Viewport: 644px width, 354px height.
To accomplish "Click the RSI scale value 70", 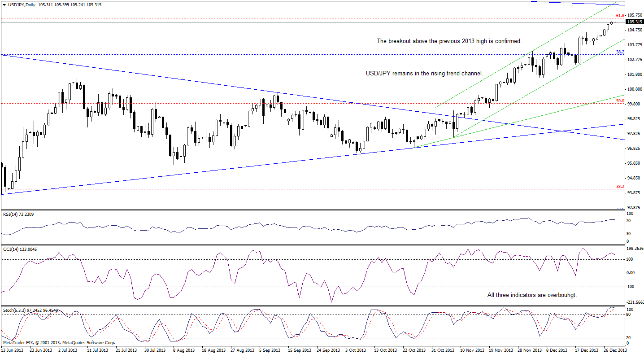I will [x=629, y=221].
